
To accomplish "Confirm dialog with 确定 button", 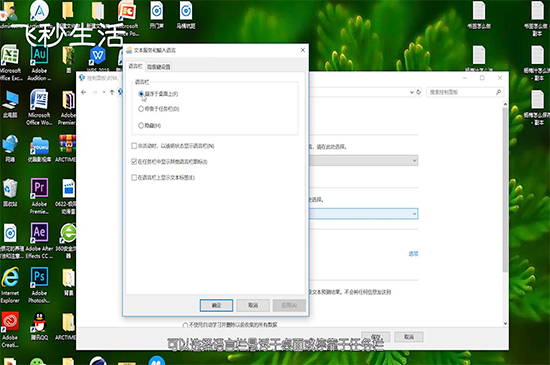I will pyautogui.click(x=216, y=305).
